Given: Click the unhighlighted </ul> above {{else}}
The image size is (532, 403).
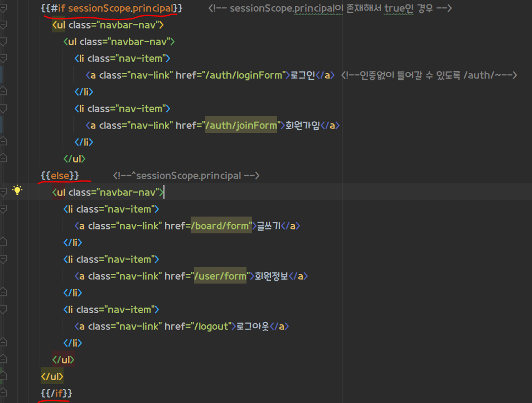Looking at the screenshot, I should click(x=74, y=159).
